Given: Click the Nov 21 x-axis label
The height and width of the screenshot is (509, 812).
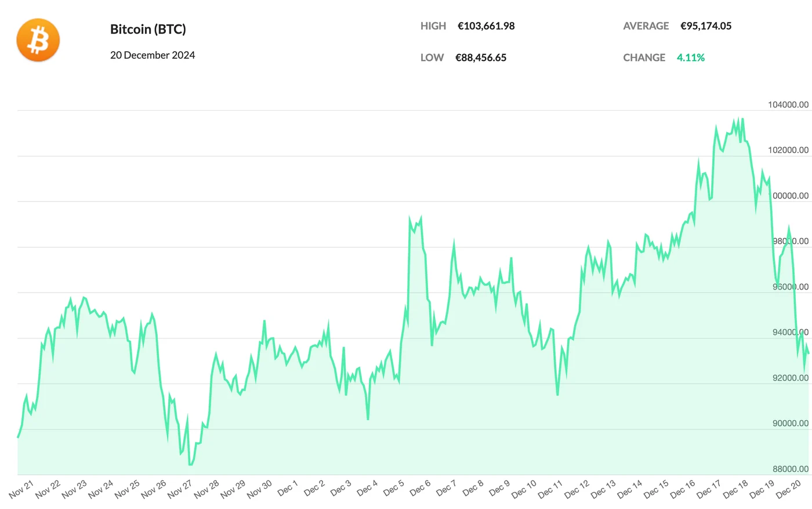Looking at the screenshot, I should point(21,489).
